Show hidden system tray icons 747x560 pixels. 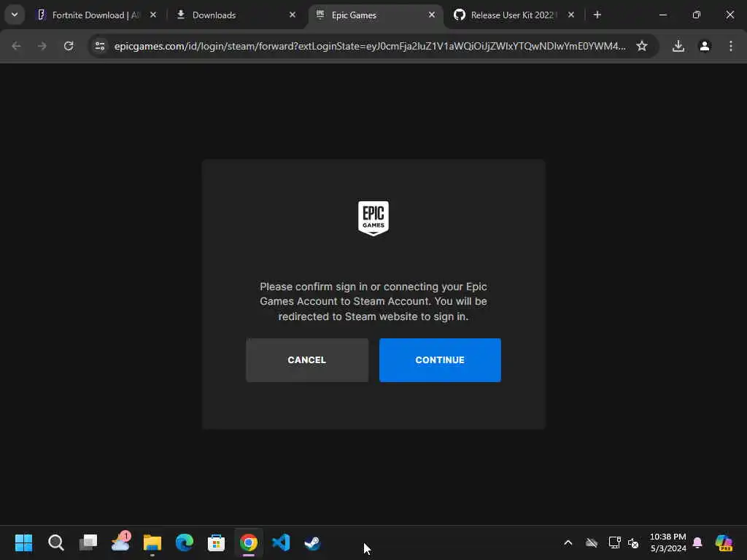point(568,542)
